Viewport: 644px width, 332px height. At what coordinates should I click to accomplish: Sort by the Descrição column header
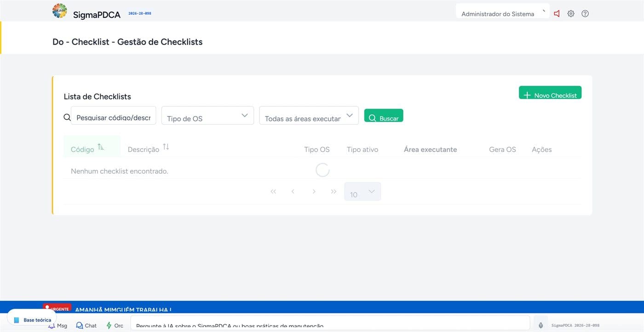149,148
